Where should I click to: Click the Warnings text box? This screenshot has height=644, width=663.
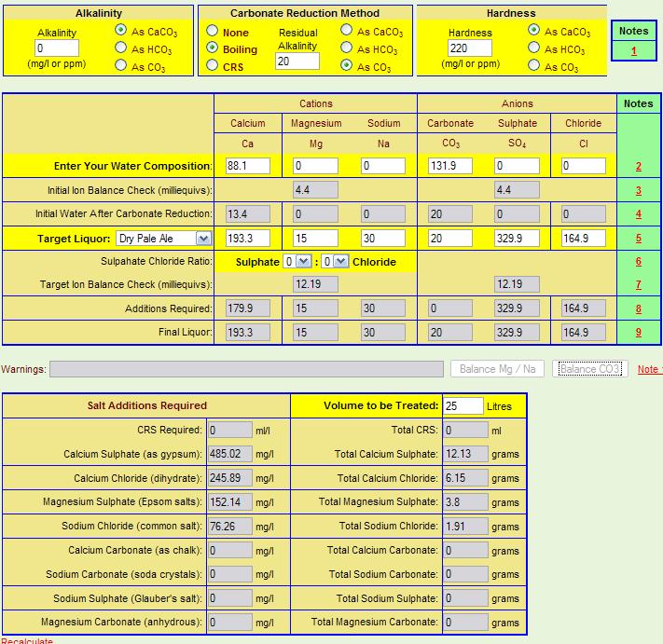tap(246, 369)
